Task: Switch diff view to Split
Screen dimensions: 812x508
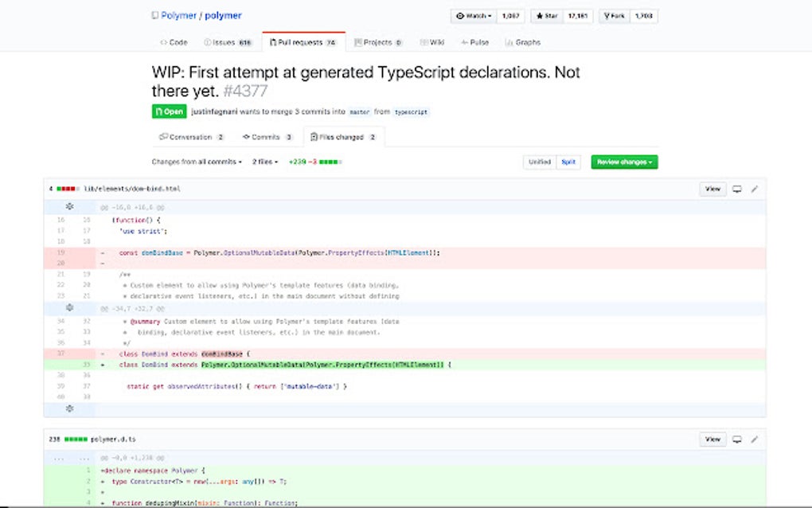Action: coord(568,162)
